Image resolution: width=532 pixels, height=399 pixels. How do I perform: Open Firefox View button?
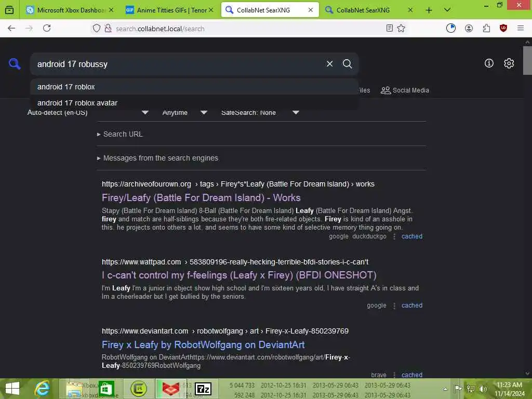[9, 10]
